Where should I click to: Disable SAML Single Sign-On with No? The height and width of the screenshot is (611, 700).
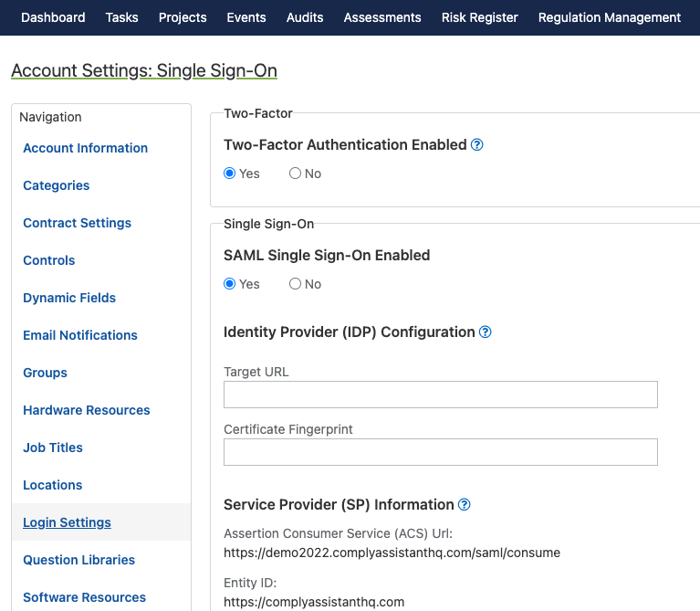[x=295, y=284]
